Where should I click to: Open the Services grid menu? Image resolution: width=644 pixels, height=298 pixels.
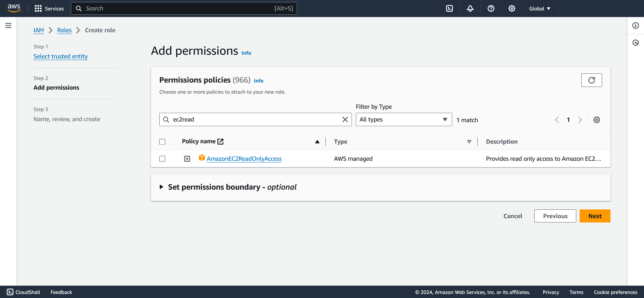49,8
